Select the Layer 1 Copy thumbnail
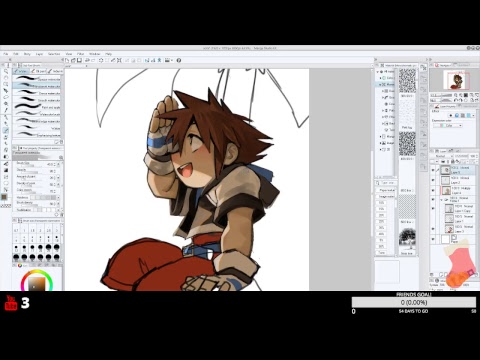Screen dimensions: 480x360 click(x=449, y=209)
